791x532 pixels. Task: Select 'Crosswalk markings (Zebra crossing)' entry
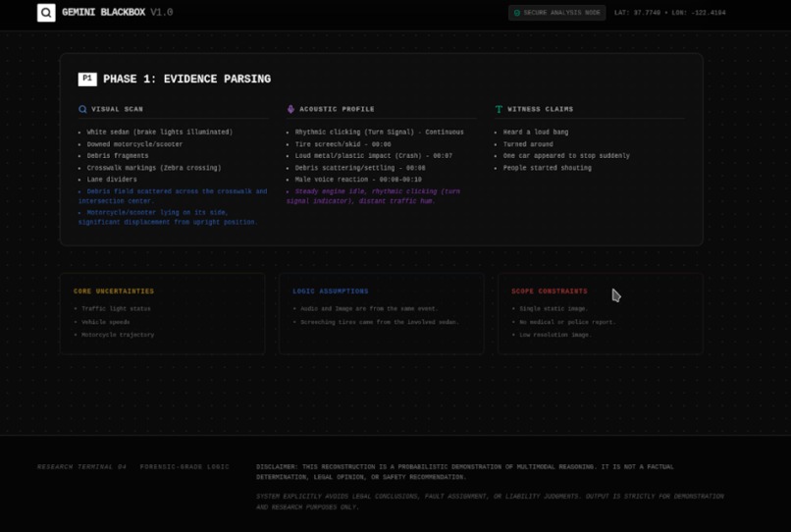154,168
